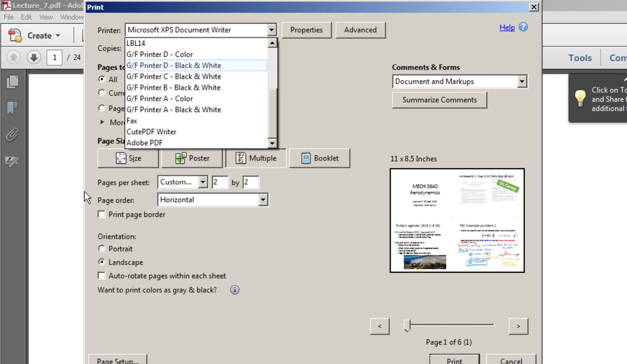Select G/F Printer A - Black & White
This screenshot has height=364, width=627.
point(196,110)
